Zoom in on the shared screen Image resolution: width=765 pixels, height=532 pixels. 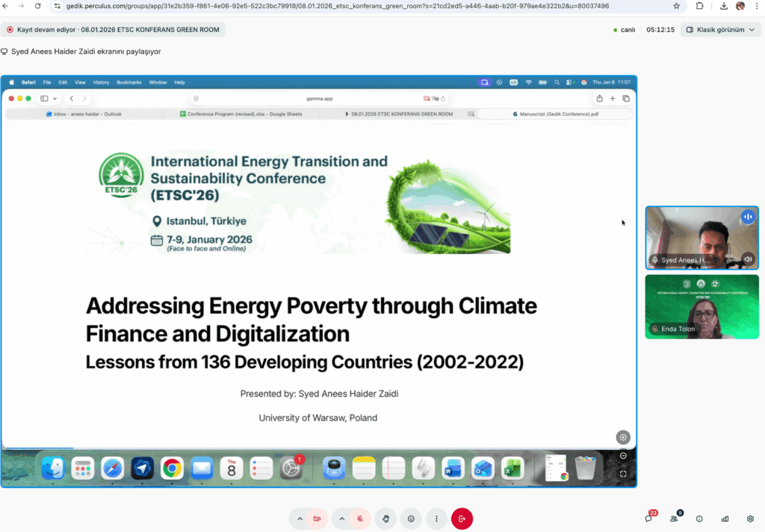coord(623,437)
